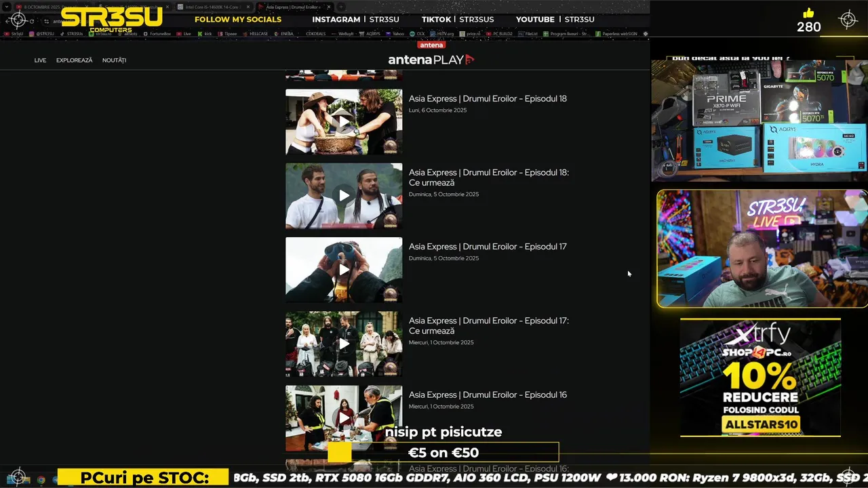The height and width of the screenshot is (488, 868).
Task: Open the EXPLOREAZĂ menu item
Action: coord(74,60)
